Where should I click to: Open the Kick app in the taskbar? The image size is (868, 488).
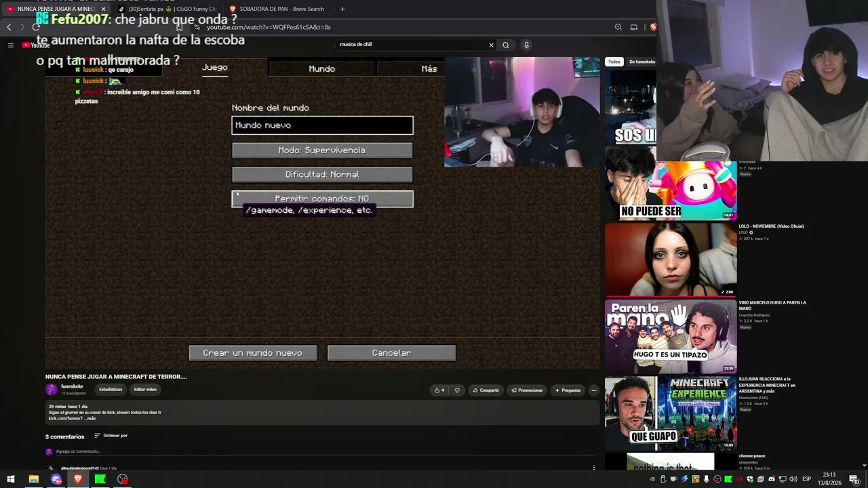coord(100,479)
